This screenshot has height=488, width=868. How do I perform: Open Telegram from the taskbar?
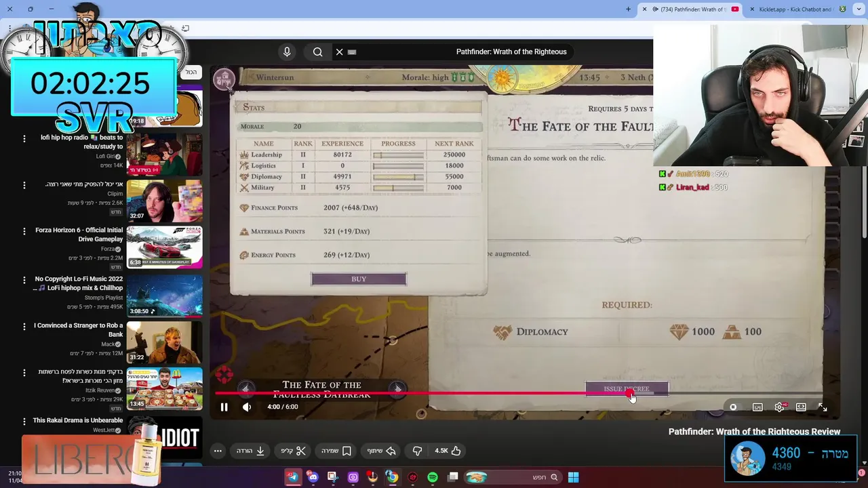292,477
